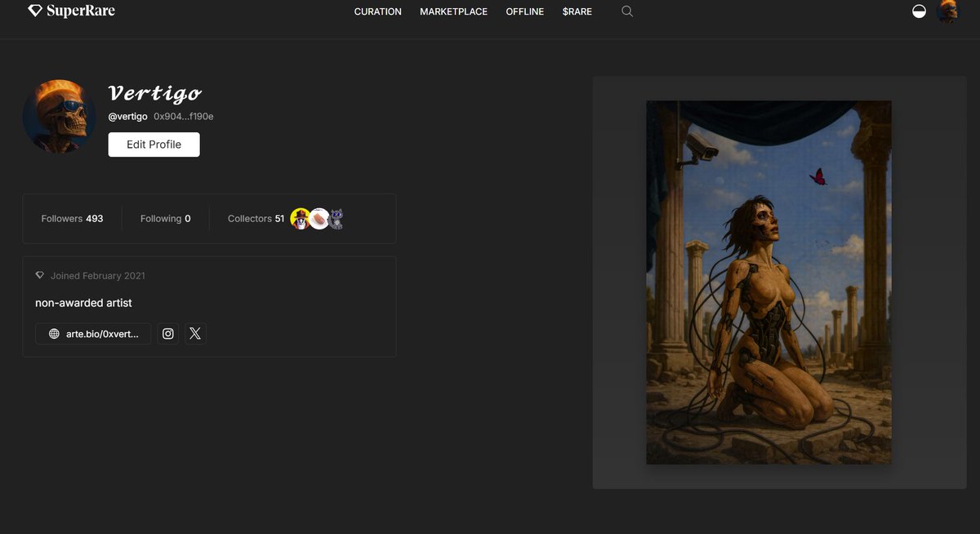
Task: Click the Edit Profile button
Action: click(154, 145)
